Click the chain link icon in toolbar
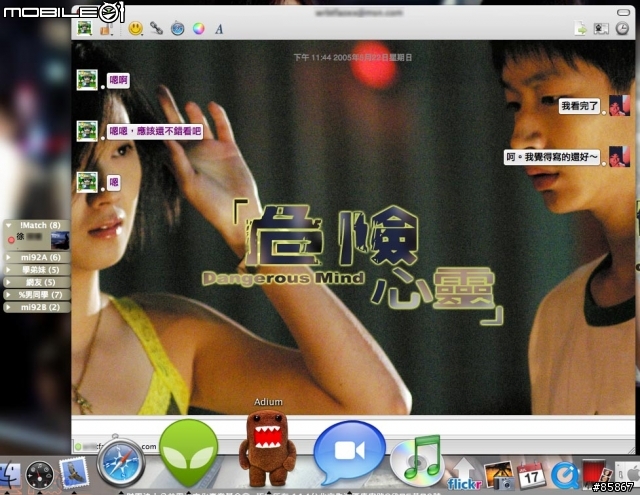The height and width of the screenshot is (495, 640). click(x=156, y=28)
